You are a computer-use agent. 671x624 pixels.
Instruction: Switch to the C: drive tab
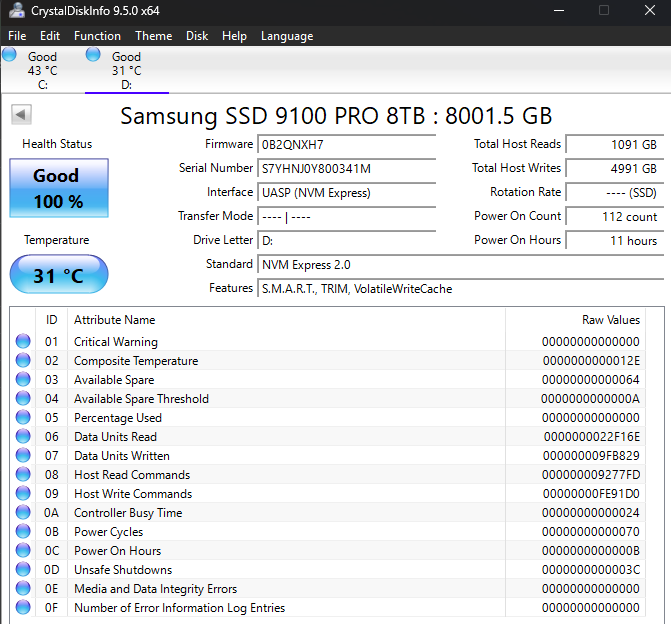coord(42,71)
